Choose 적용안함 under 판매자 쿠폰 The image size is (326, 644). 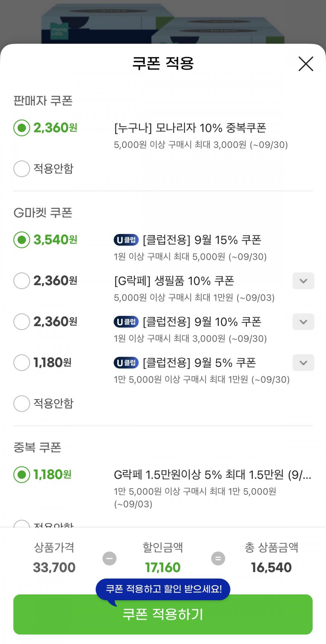coord(22,168)
